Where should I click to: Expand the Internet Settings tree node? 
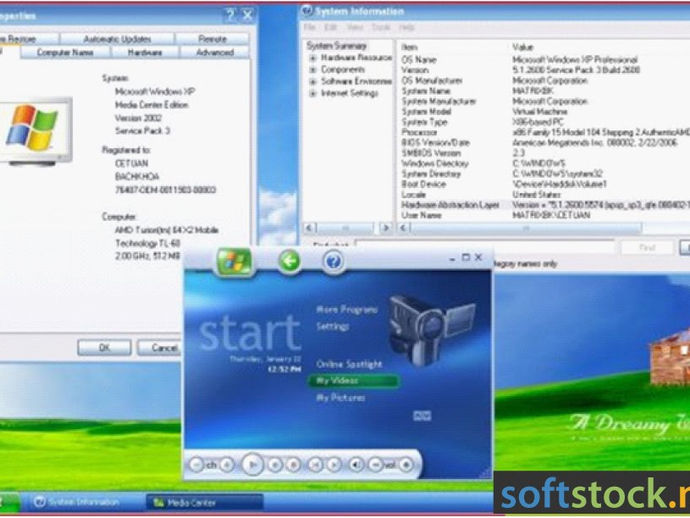click(x=313, y=93)
